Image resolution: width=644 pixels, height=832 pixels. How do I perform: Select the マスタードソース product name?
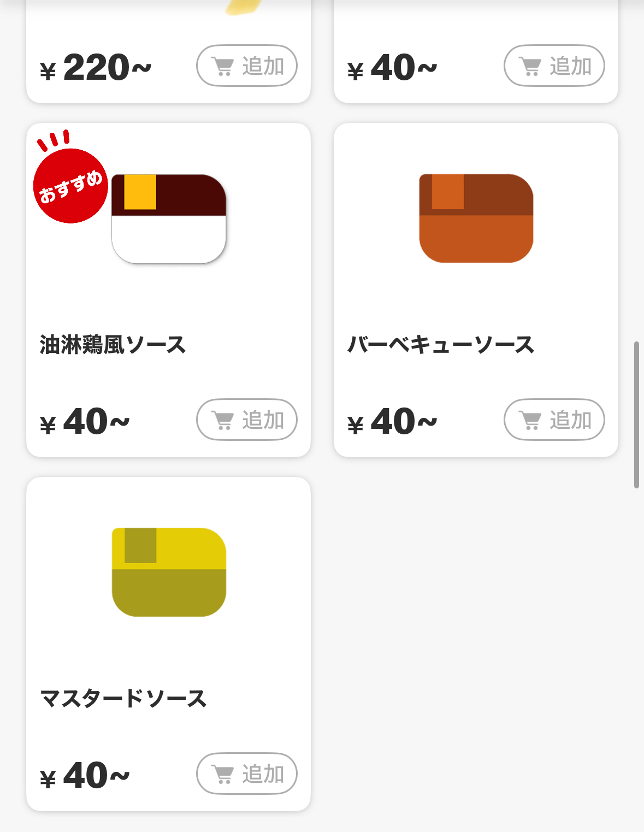pyautogui.click(x=123, y=699)
